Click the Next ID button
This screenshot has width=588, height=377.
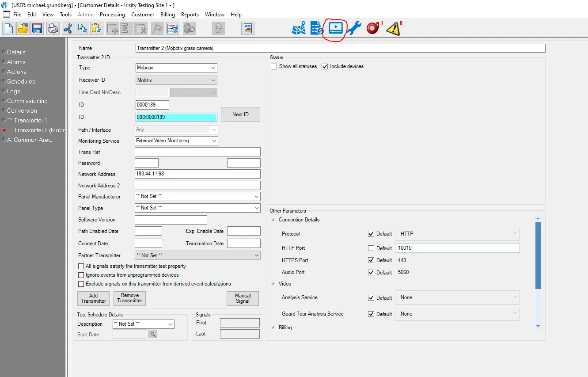pos(240,114)
